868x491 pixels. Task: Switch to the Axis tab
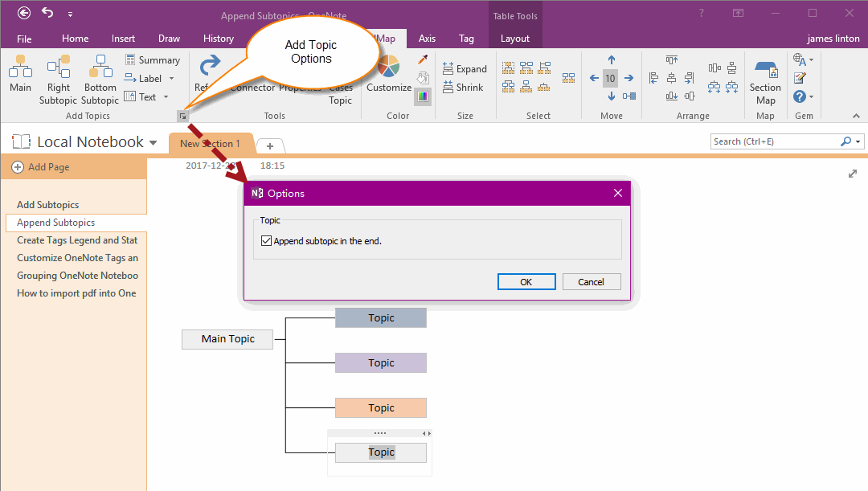(x=427, y=39)
